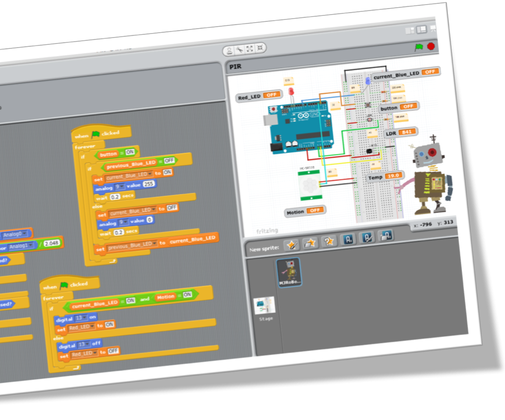
Task: Select the scissors delete tool
Action: (240, 49)
